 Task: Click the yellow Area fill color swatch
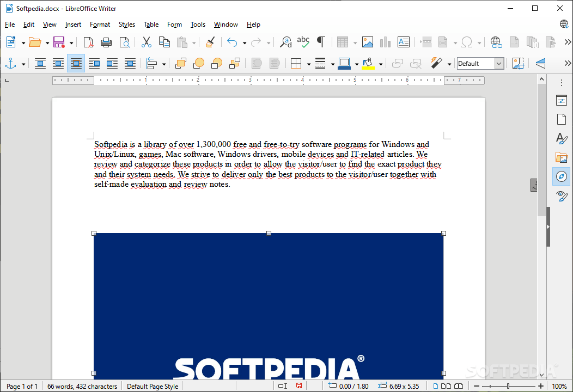pyautogui.click(x=368, y=63)
